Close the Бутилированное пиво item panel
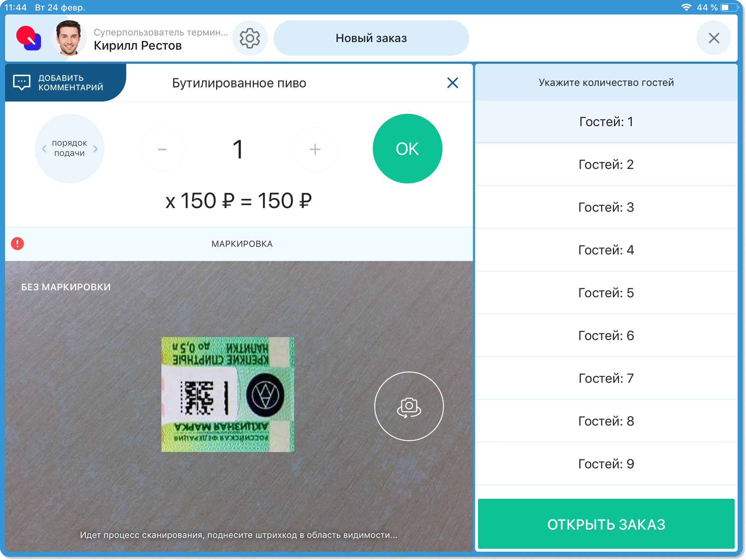The image size is (746, 560). tap(452, 83)
